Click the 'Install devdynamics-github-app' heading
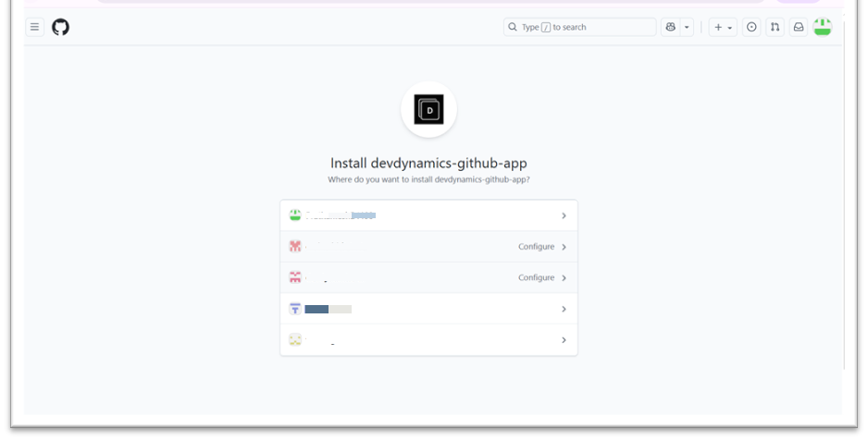This screenshot has height=441, width=868. tap(428, 163)
